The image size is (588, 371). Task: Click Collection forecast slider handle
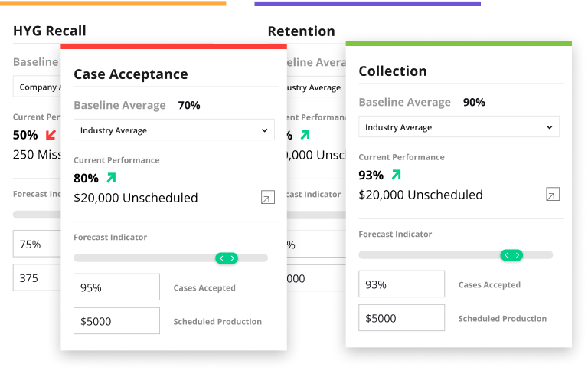511,255
